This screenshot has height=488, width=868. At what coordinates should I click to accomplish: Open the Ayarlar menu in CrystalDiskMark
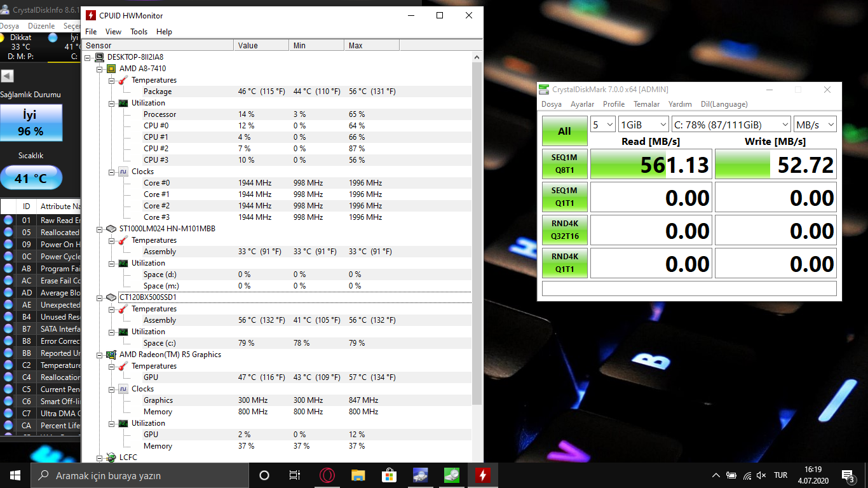click(582, 104)
